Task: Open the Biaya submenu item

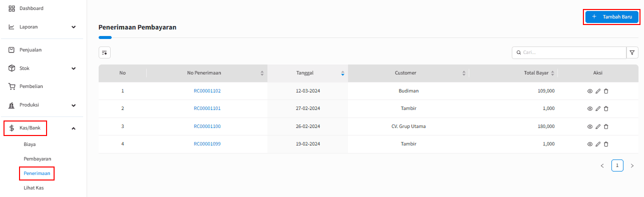Action: pyautogui.click(x=30, y=144)
